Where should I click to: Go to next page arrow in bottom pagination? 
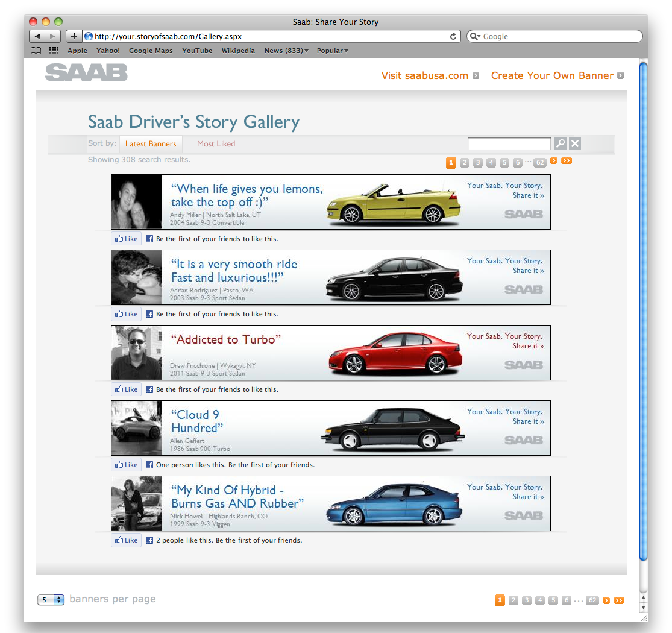606,600
